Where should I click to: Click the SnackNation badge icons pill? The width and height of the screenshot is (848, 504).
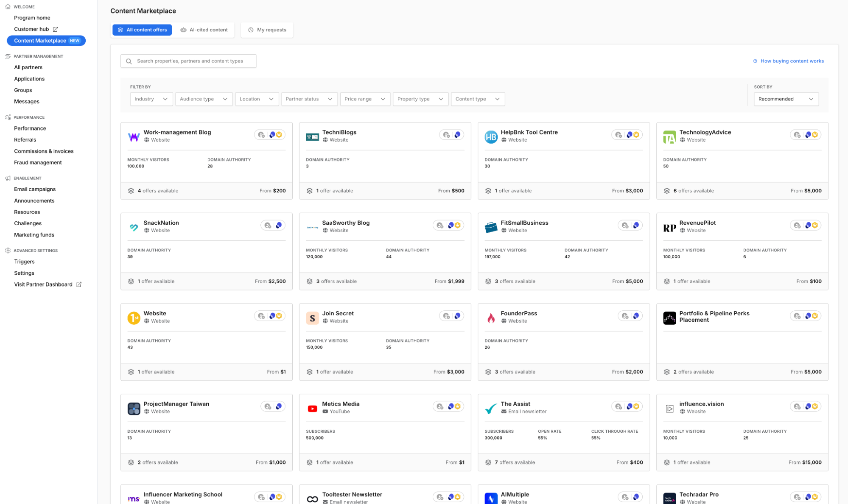[273, 226]
